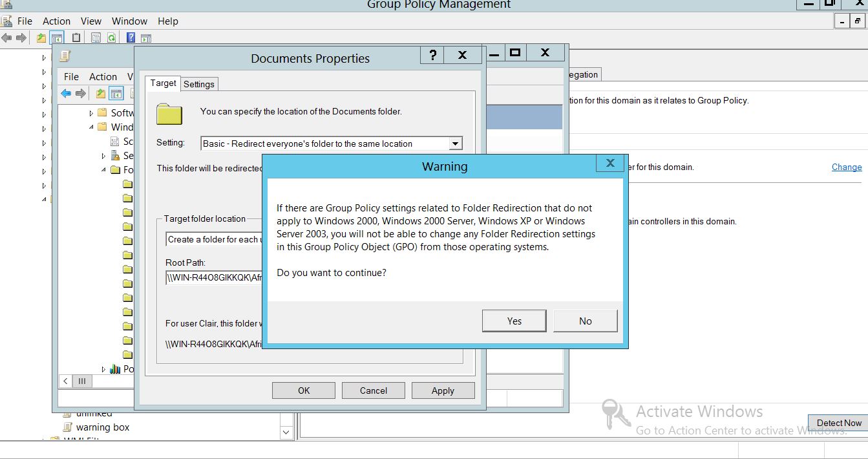Click the Properties clipboard icon in the main toolbar
868x459 pixels.
coord(76,38)
